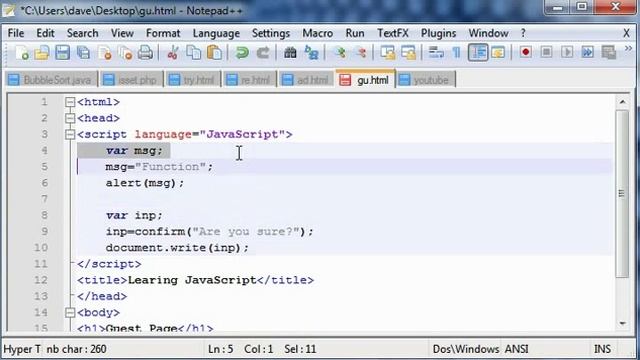
Task: Switch to the BubbleSort.java tab
Action: coord(51,80)
